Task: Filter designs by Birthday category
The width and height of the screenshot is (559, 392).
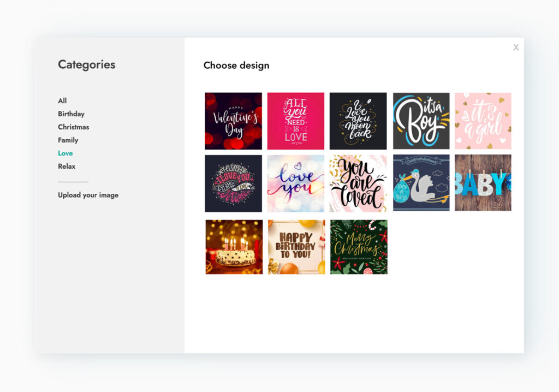Action: pos(71,114)
